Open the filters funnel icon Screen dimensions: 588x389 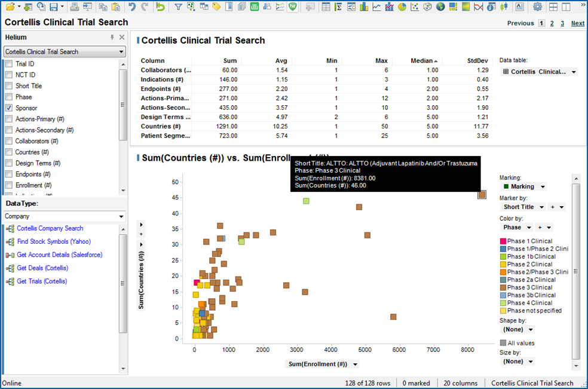tap(178, 7)
